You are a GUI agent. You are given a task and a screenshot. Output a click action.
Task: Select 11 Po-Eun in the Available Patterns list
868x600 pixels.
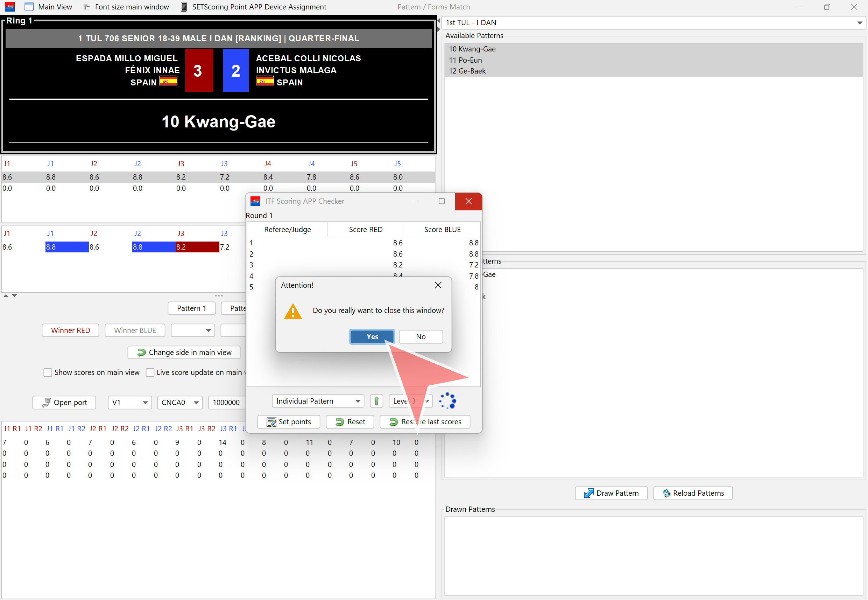(x=465, y=60)
